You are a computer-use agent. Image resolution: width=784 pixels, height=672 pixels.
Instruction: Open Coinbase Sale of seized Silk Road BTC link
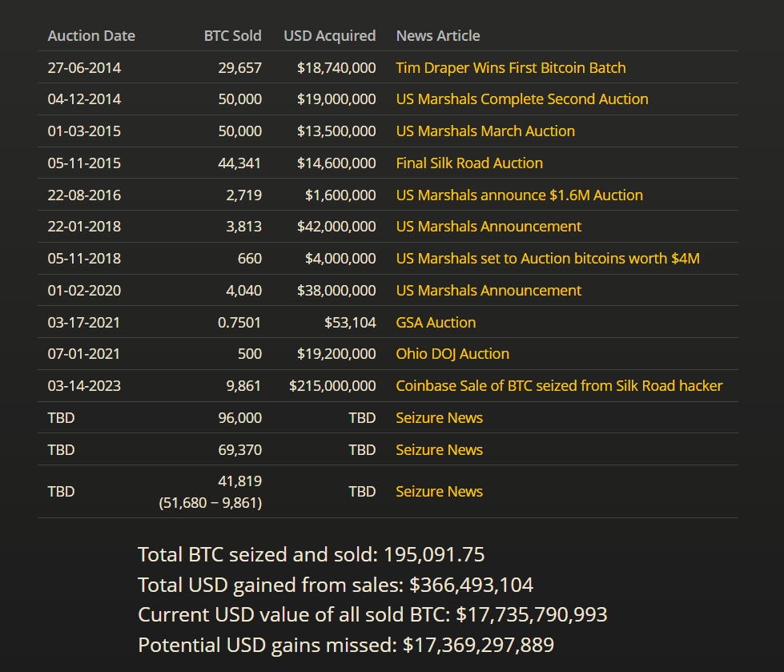558,386
